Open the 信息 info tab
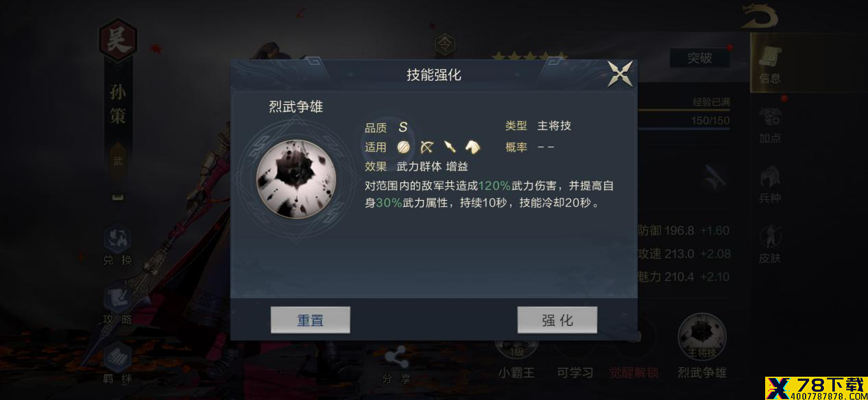Image resolution: width=868 pixels, height=400 pixels. [x=770, y=65]
